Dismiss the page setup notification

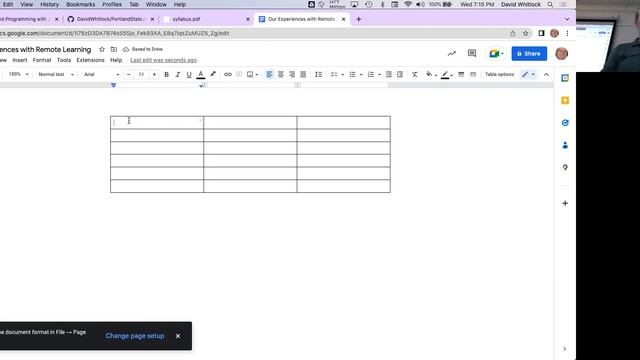pyautogui.click(x=178, y=336)
